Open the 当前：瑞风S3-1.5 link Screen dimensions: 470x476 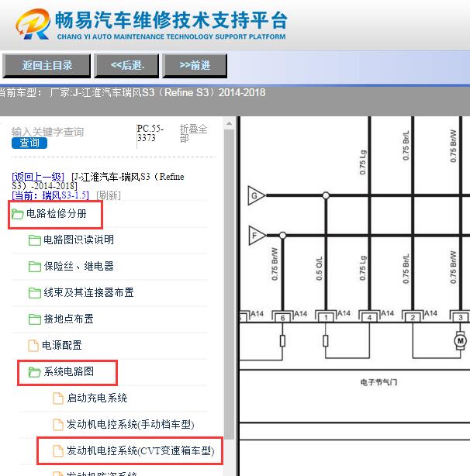point(50,195)
